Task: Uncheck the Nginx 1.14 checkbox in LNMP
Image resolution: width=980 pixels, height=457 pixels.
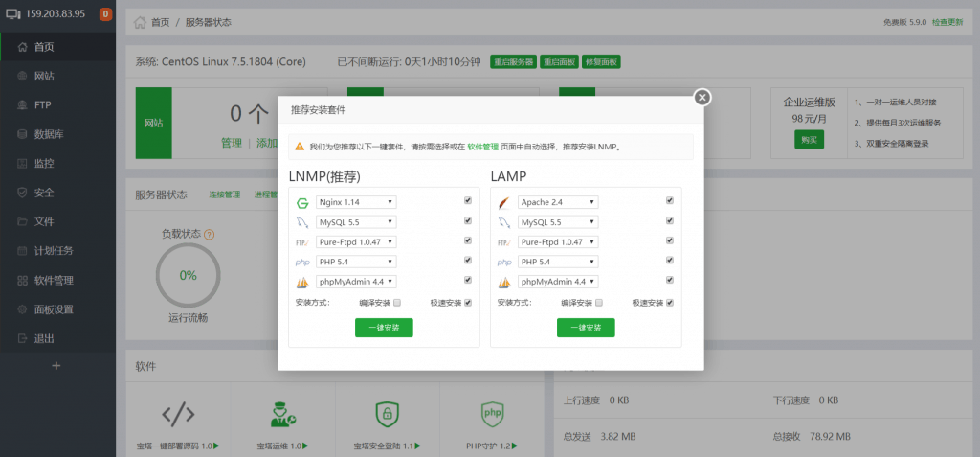Action: [468, 201]
